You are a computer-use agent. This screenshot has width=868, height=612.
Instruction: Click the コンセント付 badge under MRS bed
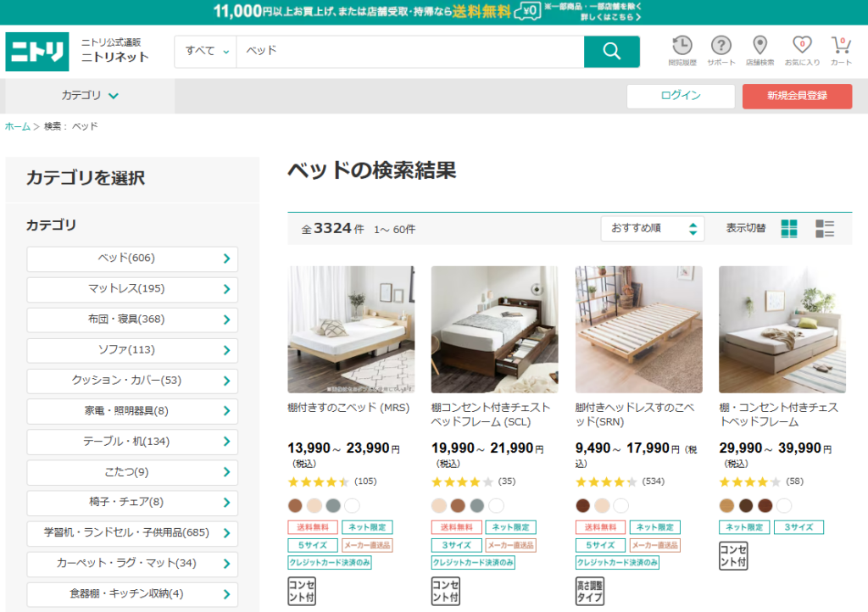coord(302,591)
